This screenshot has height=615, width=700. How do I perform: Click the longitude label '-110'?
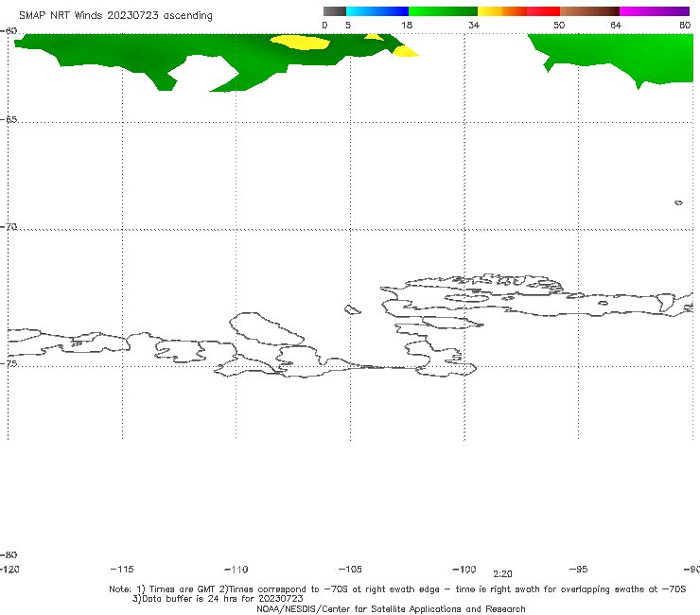(x=236, y=570)
